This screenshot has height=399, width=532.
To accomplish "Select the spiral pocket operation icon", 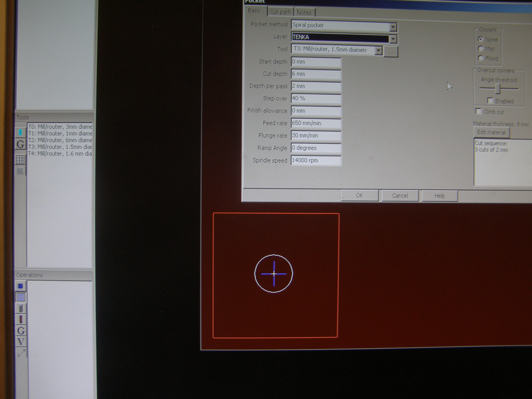I will 21,297.
